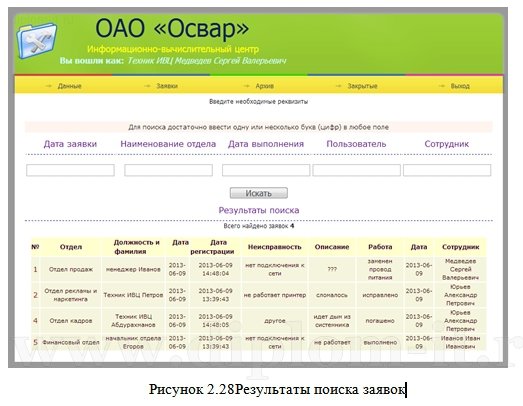Select the Выход menu item
Viewport: 523px width, 406px height.
point(460,86)
